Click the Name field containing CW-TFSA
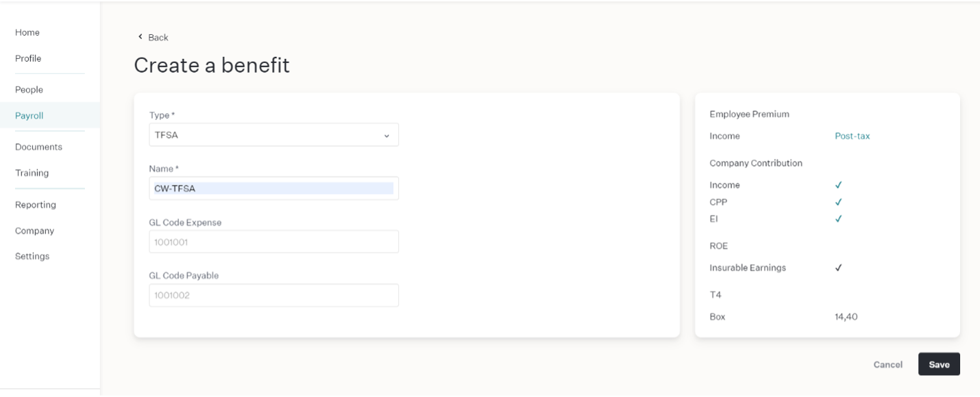The image size is (980, 397). [273, 188]
